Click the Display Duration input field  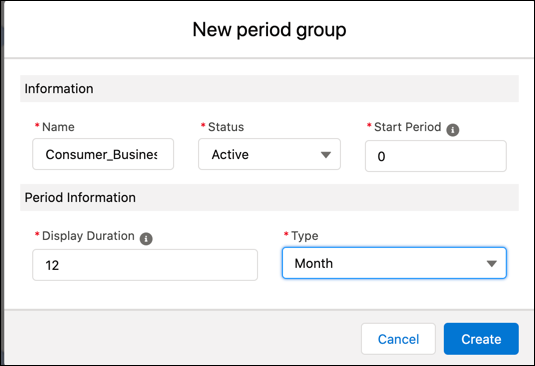(145, 265)
